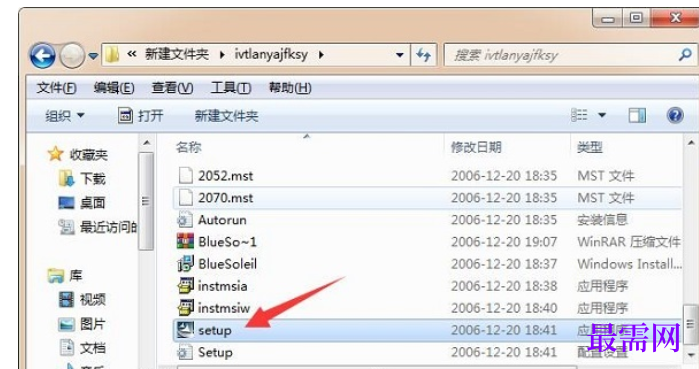Go back with the blue Back arrow
699x369 pixels.
pos(42,56)
